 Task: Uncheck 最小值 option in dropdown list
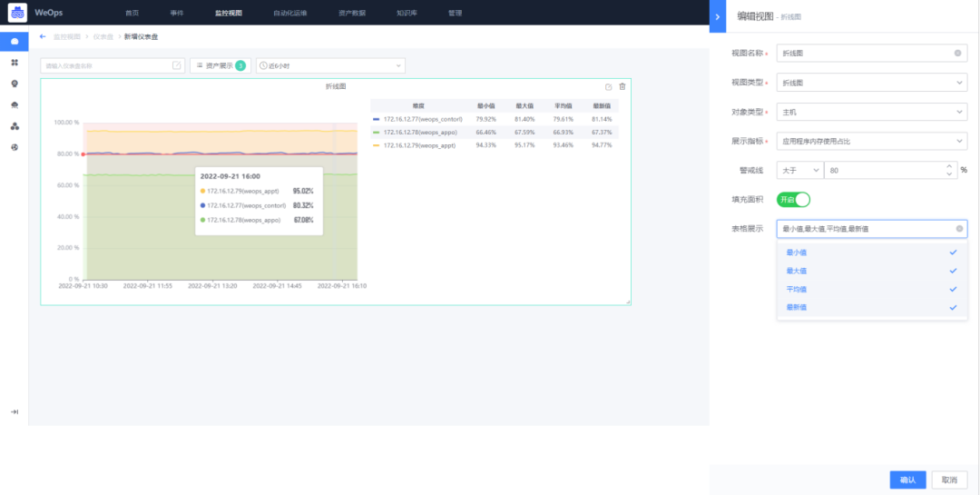(873, 252)
